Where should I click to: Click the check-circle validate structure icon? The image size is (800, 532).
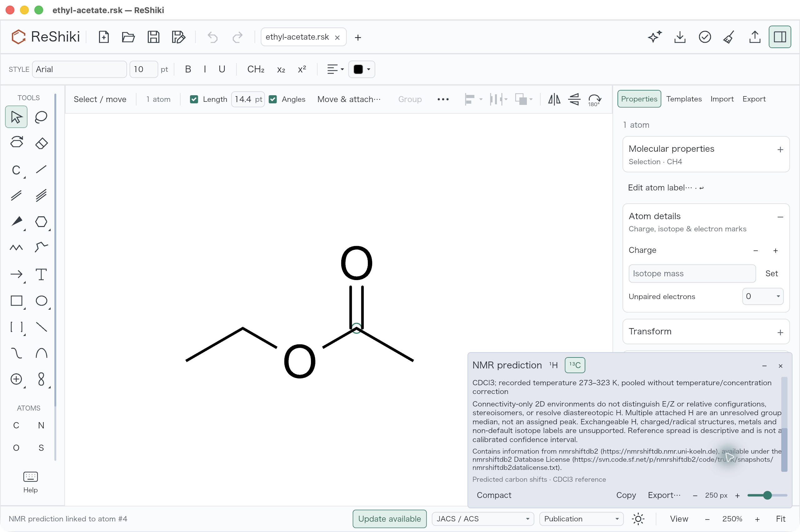click(705, 37)
